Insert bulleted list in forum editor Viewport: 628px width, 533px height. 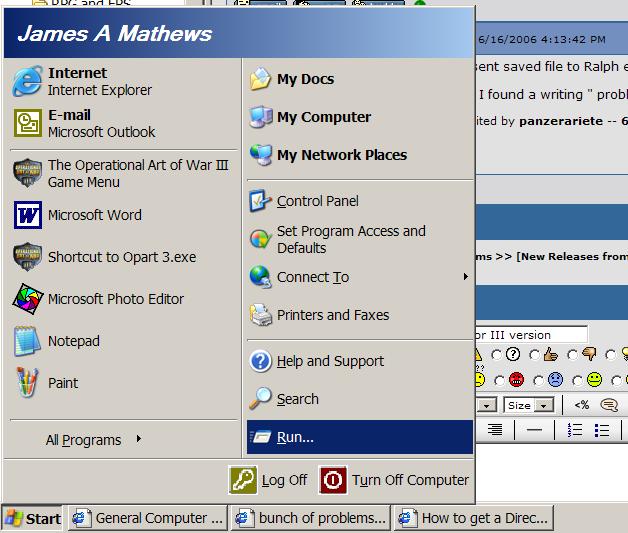click(x=602, y=430)
